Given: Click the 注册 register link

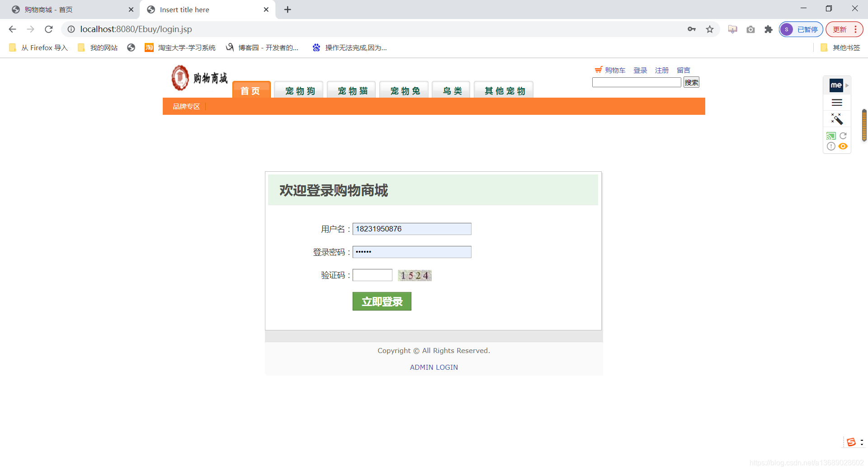Looking at the screenshot, I should tap(662, 70).
